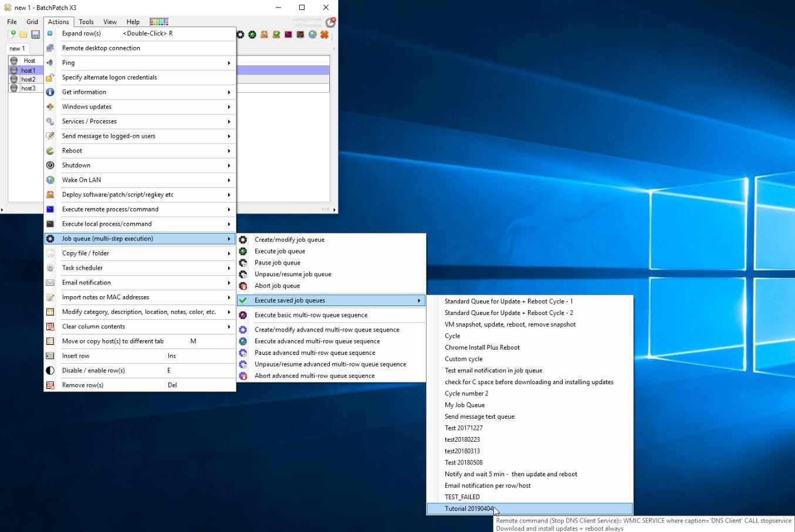
Task: Click the orange X abort toolbar icon
Action: coord(324,35)
